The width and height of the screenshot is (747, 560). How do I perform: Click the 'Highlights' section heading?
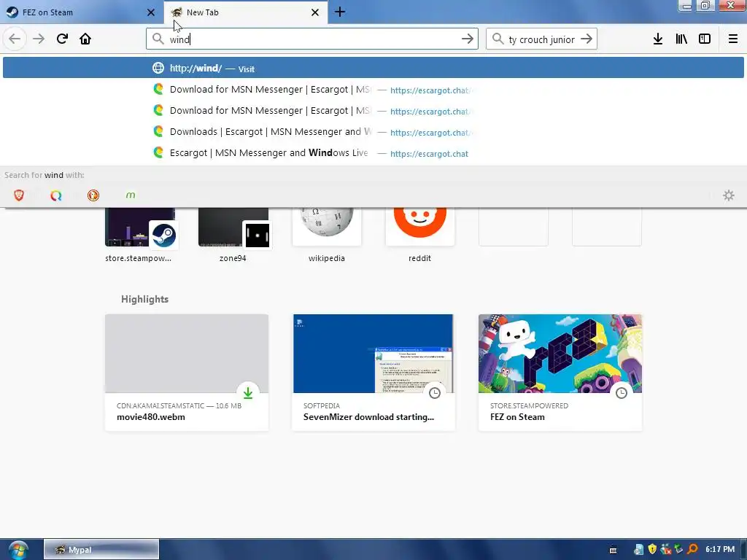coord(145,299)
